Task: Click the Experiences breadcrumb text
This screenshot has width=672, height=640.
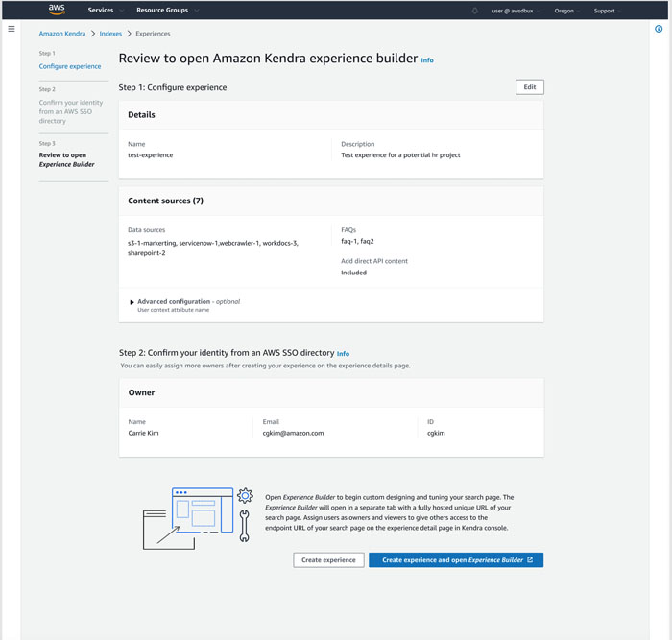Action: click(x=153, y=34)
